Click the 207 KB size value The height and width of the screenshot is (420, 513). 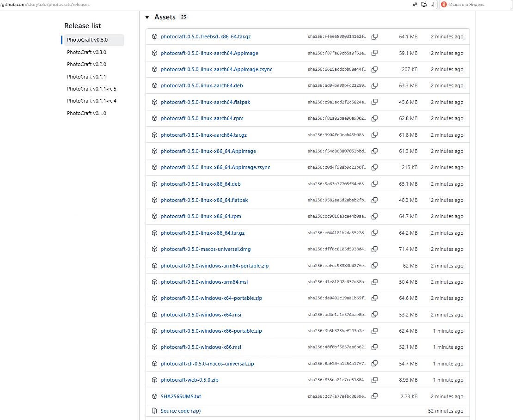pos(409,69)
